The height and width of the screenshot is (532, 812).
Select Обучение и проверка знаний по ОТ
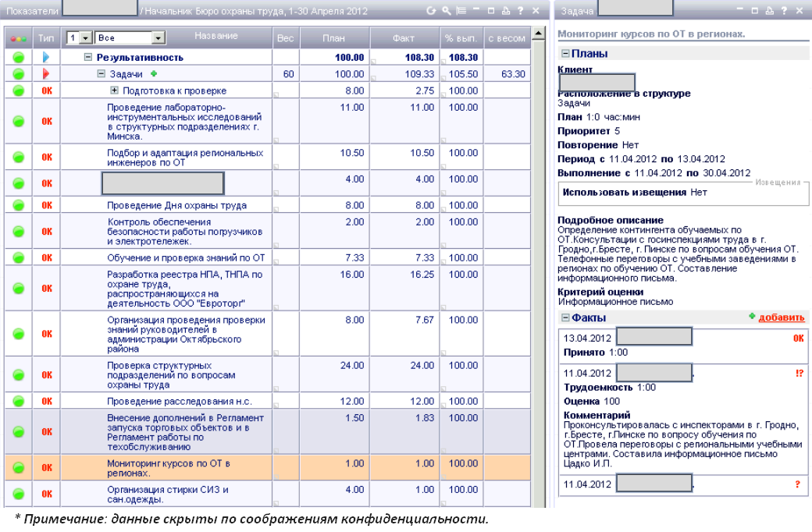click(x=186, y=257)
